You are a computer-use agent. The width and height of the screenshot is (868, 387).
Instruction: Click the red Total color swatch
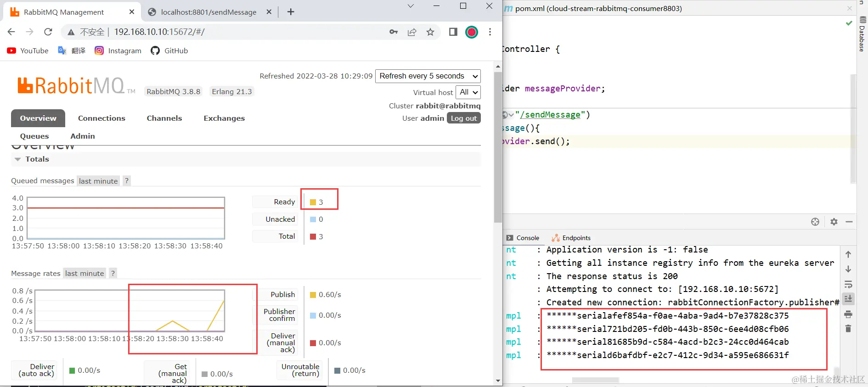(313, 237)
